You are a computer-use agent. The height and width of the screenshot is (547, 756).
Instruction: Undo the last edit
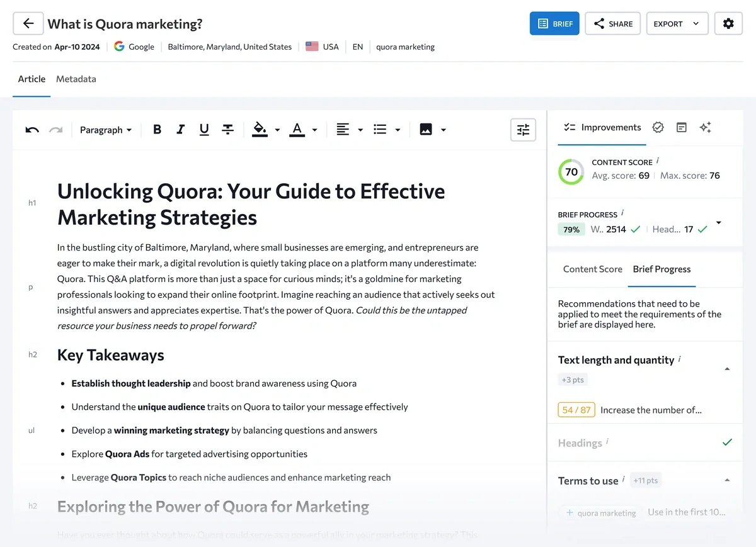(32, 130)
